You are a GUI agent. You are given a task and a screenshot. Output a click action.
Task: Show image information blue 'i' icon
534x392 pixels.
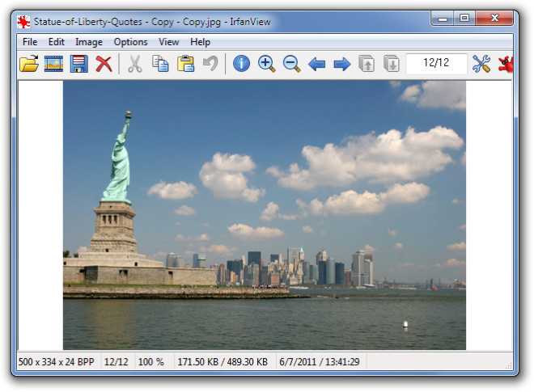tap(241, 64)
